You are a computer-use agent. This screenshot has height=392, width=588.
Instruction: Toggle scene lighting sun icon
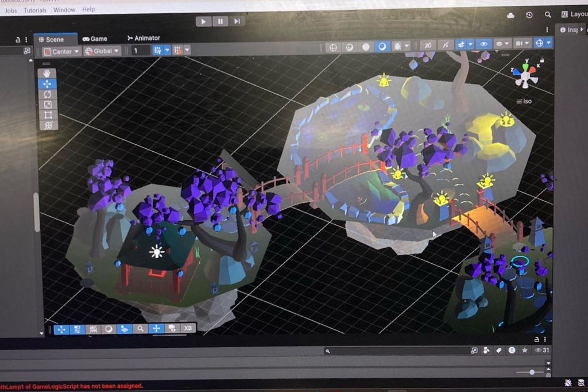tap(397, 47)
